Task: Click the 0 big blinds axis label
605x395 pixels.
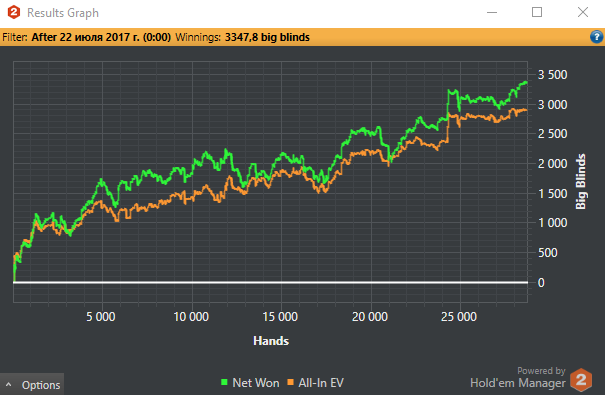Action: click(541, 283)
